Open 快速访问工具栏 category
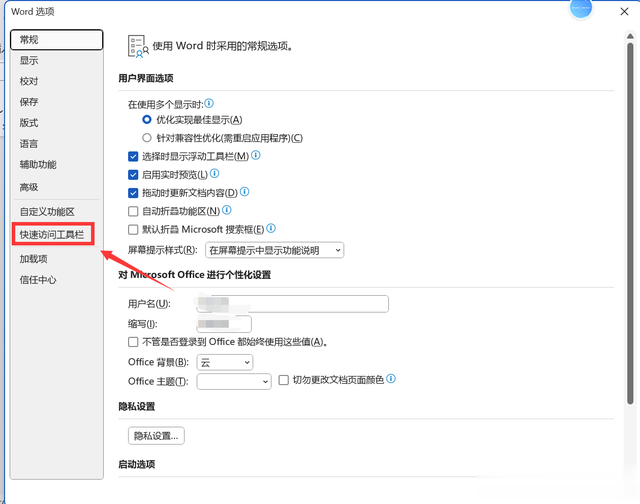Image resolution: width=640 pixels, height=504 pixels. click(53, 234)
